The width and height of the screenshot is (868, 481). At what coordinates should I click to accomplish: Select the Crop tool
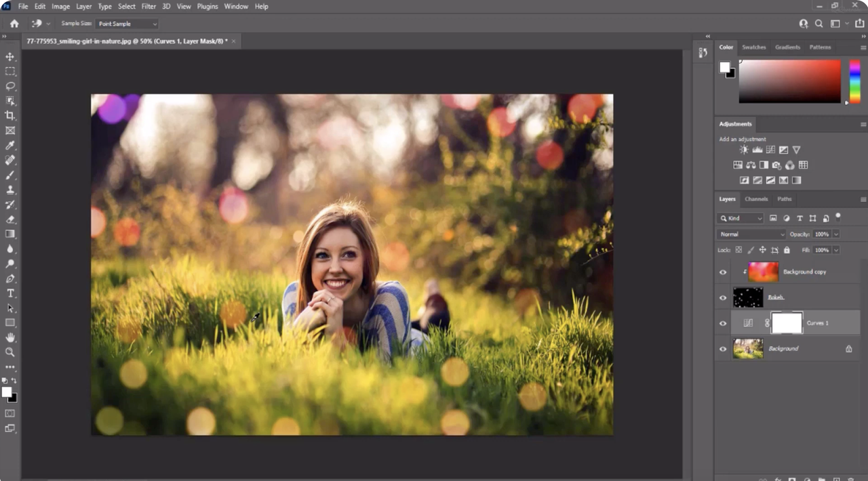pyautogui.click(x=10, y=116)
